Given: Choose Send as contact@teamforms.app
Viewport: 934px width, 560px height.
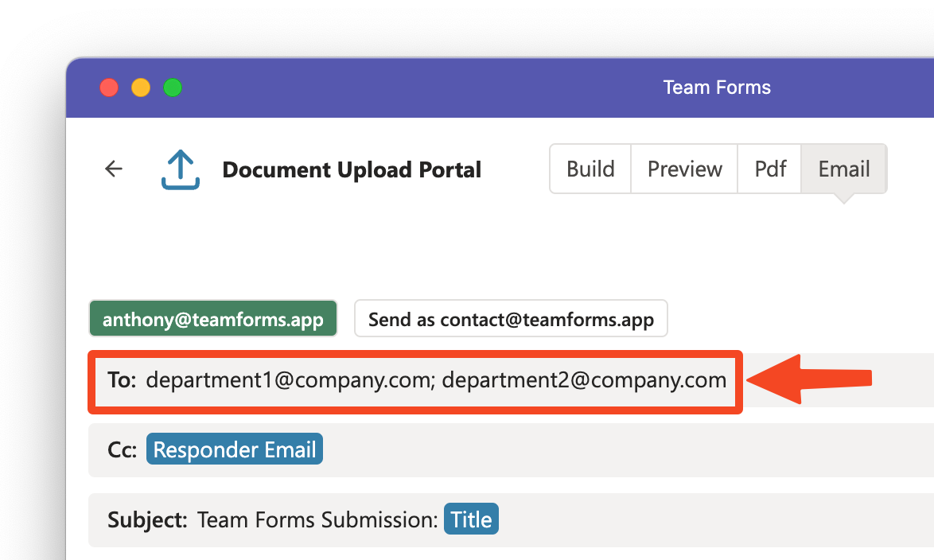Looking at the screenshot, I should coord(511,319).
